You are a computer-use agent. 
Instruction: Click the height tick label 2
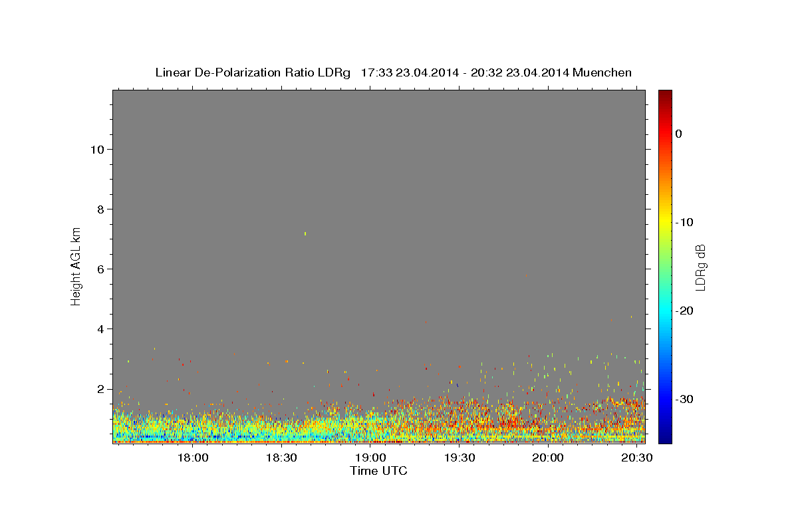click(100, 389)
